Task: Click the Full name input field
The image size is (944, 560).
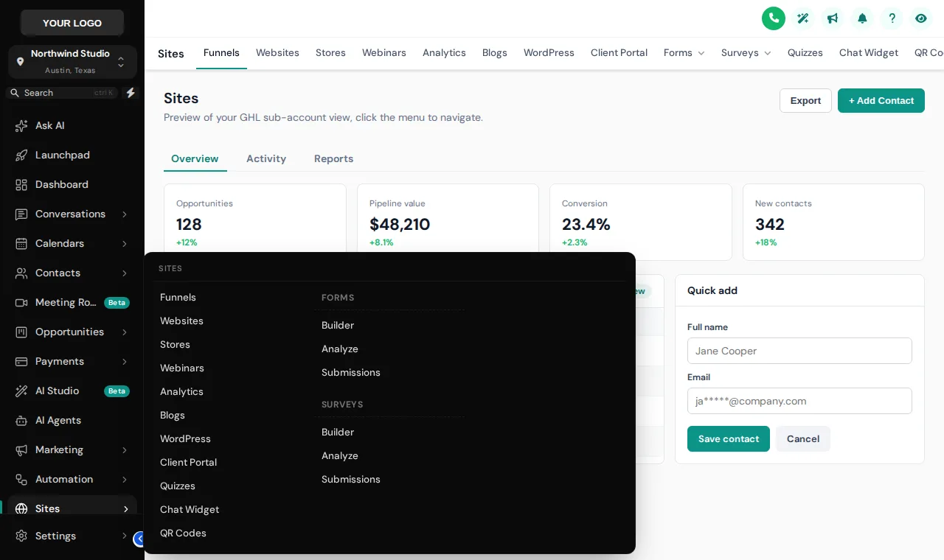Action: [x=799, y=351]
